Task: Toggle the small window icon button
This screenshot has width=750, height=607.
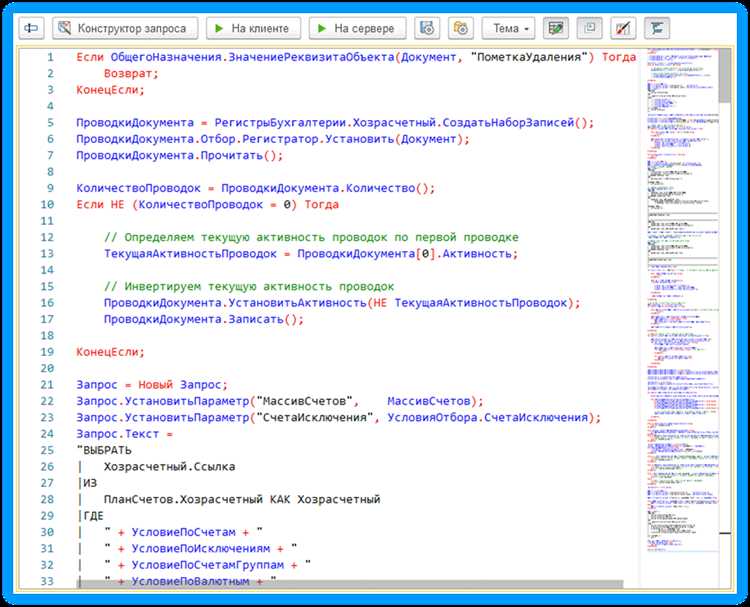Action: [590, 28]
